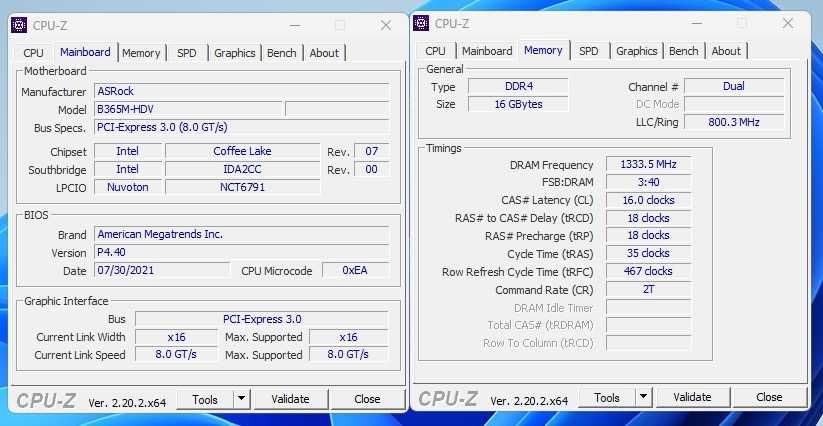Click the B365M-HDV model value

[188, 109]
